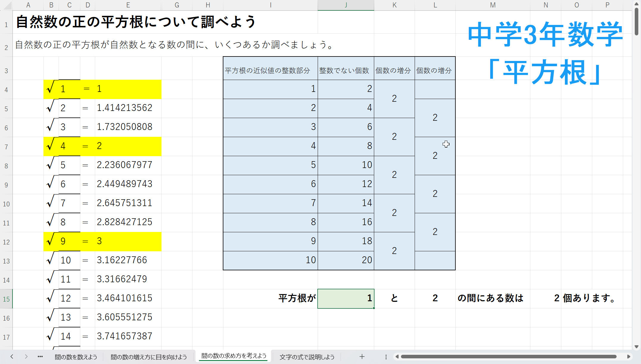Click horizontal scrollbar left arrow

tap(397, 357)
